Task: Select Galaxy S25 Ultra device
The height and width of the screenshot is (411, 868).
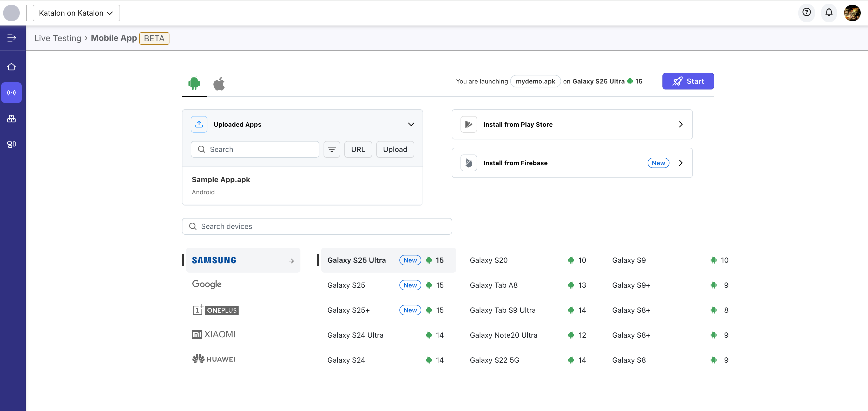Action: click(389, 260)
